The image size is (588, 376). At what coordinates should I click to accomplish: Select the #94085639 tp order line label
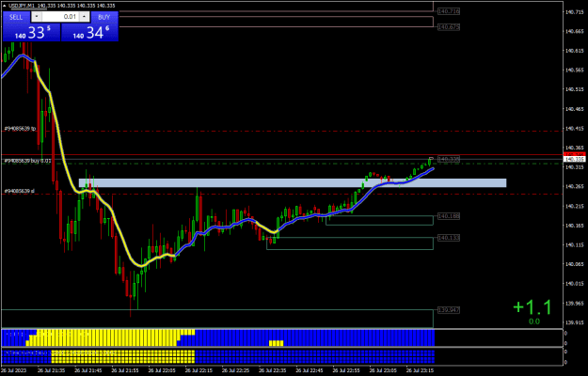pos(20,129)
